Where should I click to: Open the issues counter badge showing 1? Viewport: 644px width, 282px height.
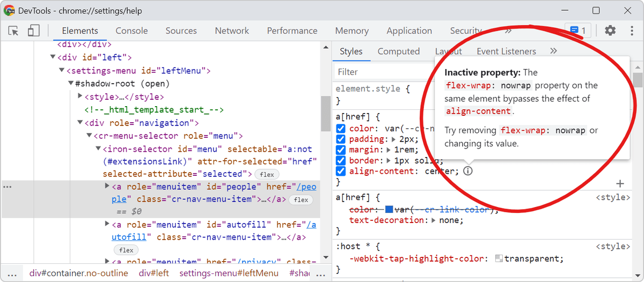578,31
